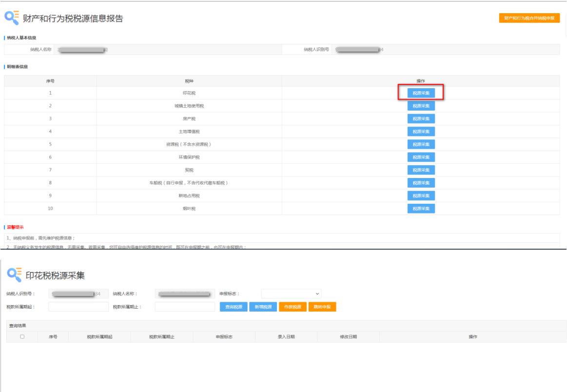
Task: Click the 税款所属期起 input field
Action: (x=78, y=307)
